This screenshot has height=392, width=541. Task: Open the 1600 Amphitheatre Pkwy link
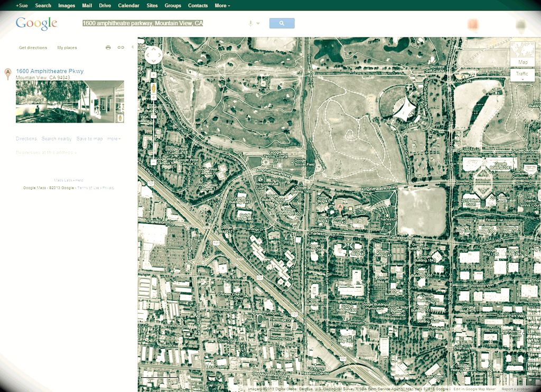pyautogui.click(x=50, y=71)
